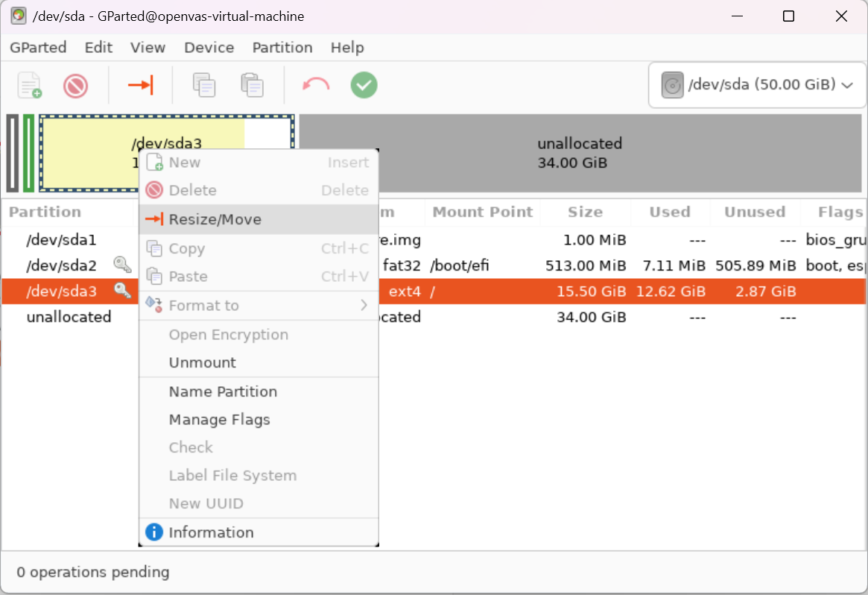
Task: Click the GParted app icon in title bar
Action: point(19,16)
